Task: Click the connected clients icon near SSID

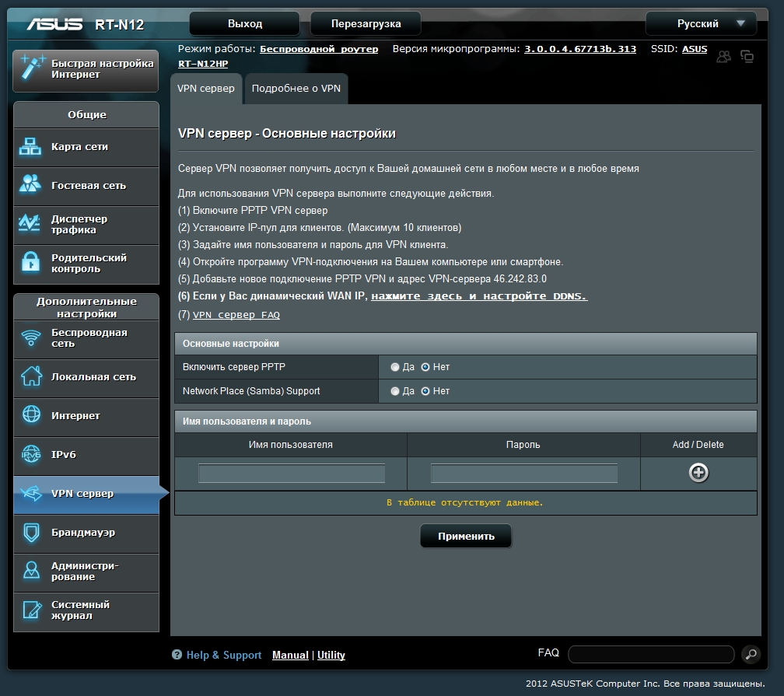Action: (x=723, y=57)
